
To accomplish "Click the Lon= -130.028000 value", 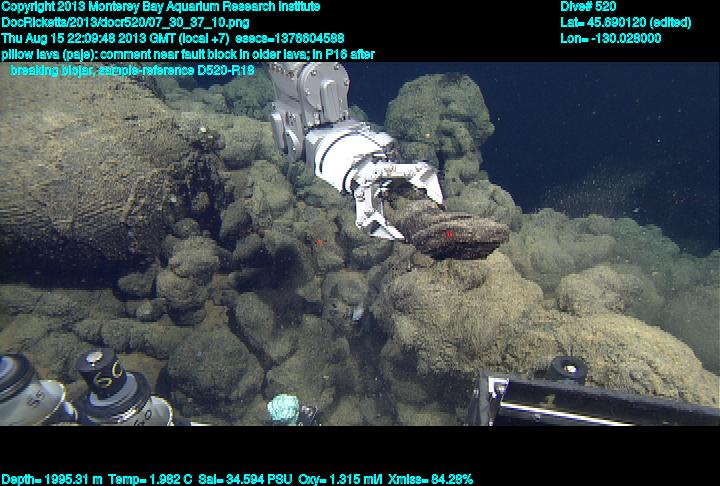I will pyautogui.click(x=610, y=38).
